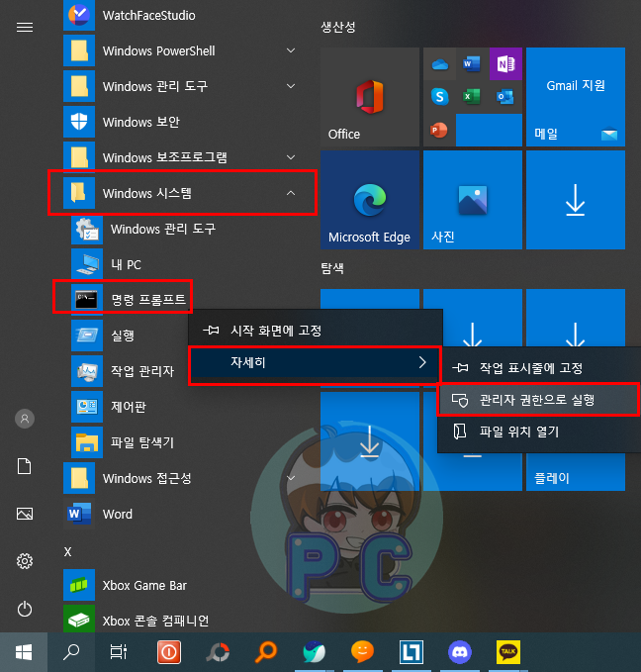The height and width of the screenshot is (672, 641).
Task: Click the Windows PowerShell folder icon
Action: click(x=79, y=50)
